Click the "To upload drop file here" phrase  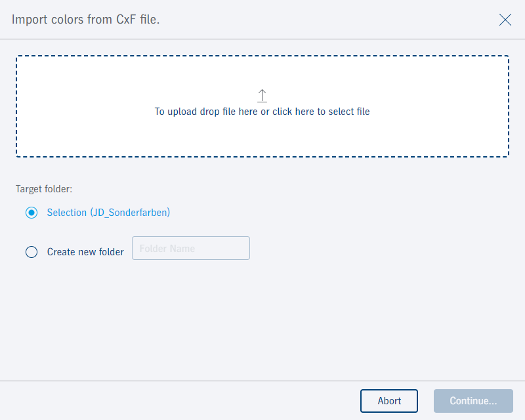205,112
